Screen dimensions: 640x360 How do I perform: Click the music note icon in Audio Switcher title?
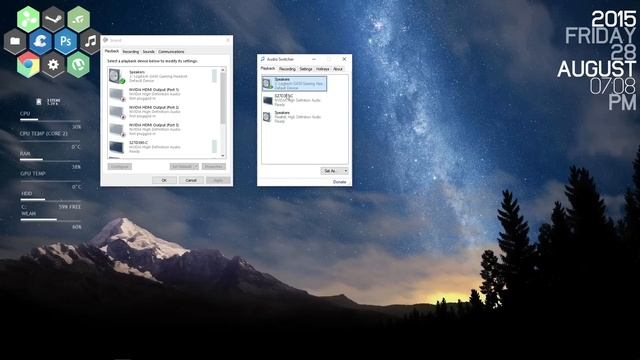[262, 59]
